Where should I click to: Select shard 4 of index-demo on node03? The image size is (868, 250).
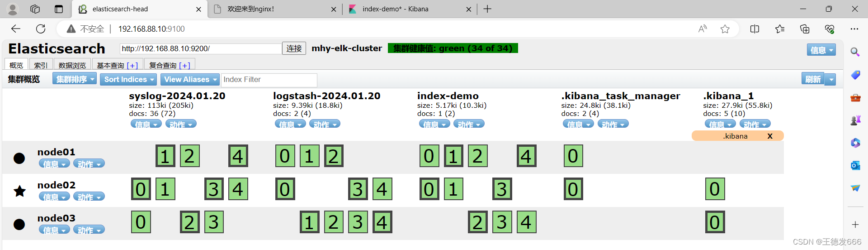point(527,222)
